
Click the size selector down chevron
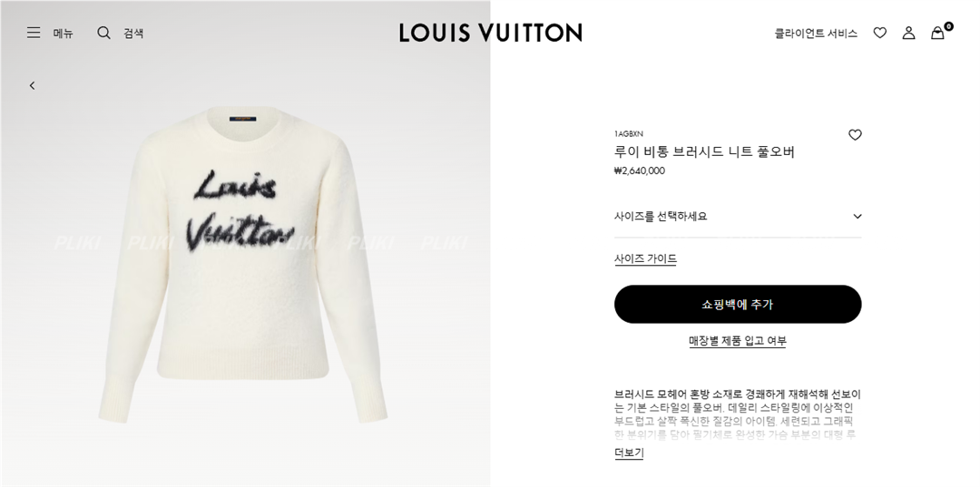tap(857, 217)
